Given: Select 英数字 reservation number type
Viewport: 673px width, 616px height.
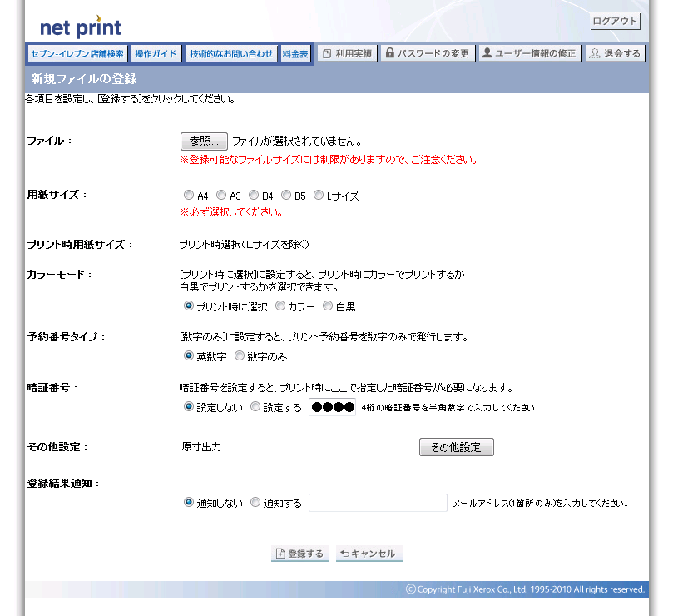Looking at the screenshot, I should coord(188,355).
